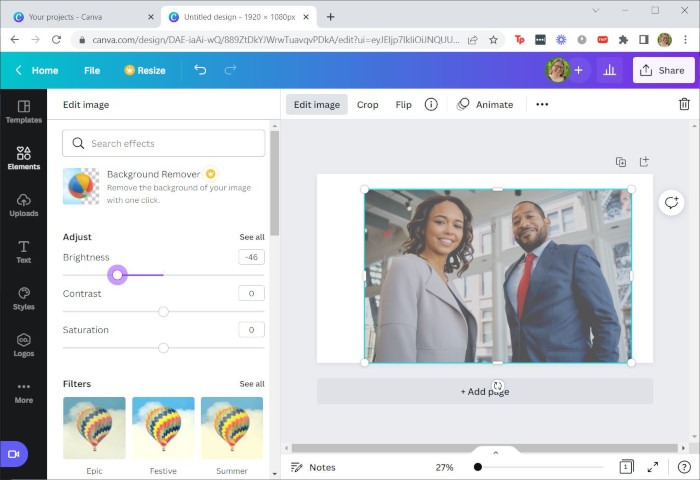The height and width of the screenshot is (480, 700).
Task: Click the plus icon to add collaborators
Action: 579,70
